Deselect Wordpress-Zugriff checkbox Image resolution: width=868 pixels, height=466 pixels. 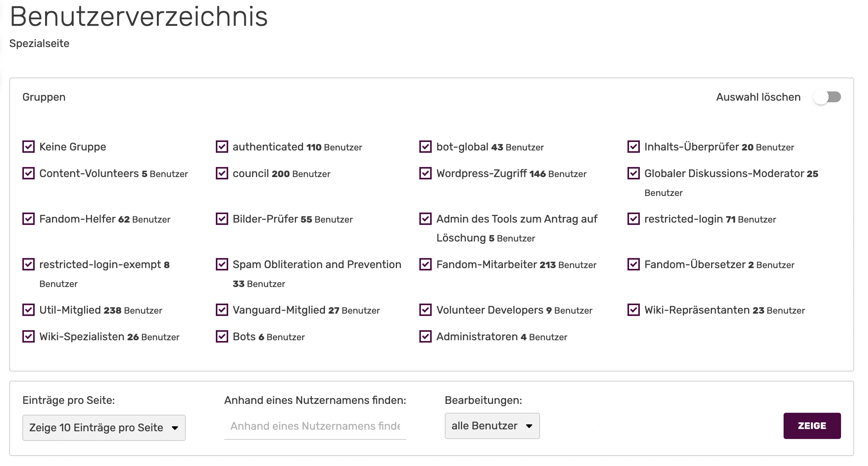(426, 174)
